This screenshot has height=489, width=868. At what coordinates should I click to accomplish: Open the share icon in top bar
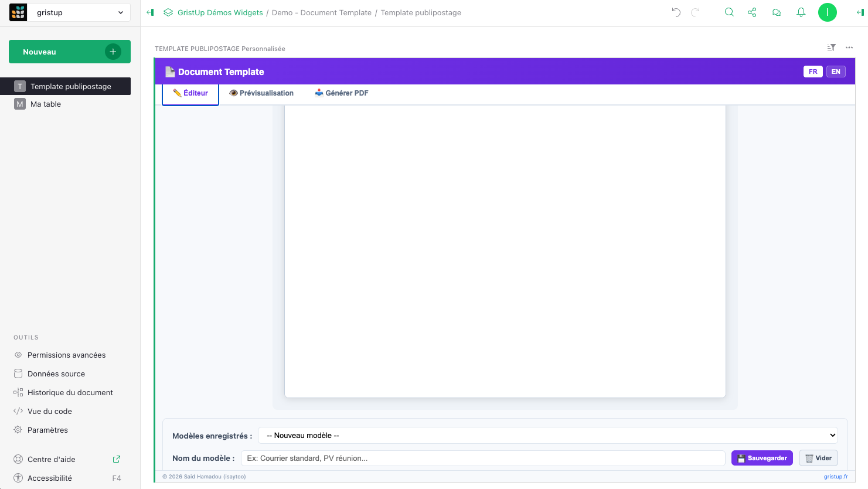(x=752, y=12)
